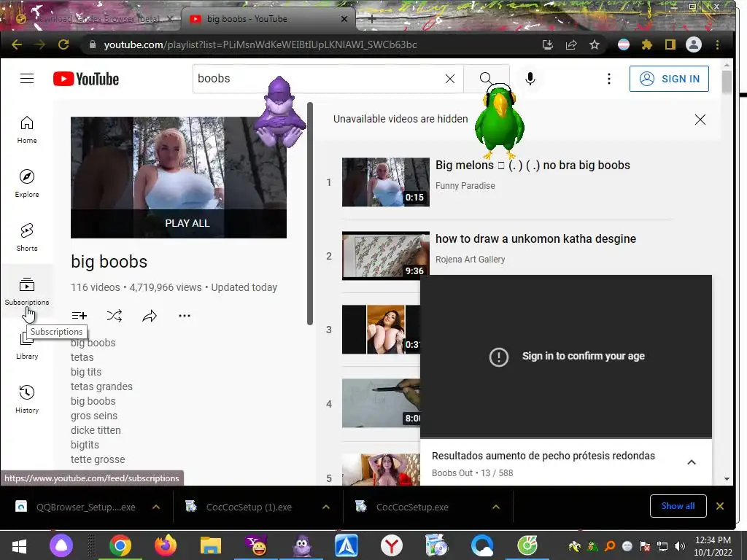Open the Windows Start menu
Image resolution: width=747 pixels, height=560 pixels.
pyautogui.click(x=19, y=545)
